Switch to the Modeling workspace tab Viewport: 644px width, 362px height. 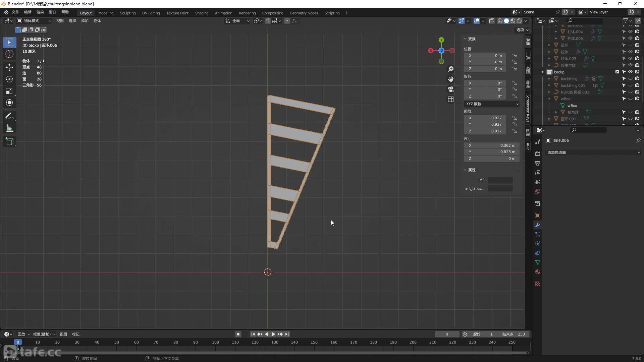[106, 13]
